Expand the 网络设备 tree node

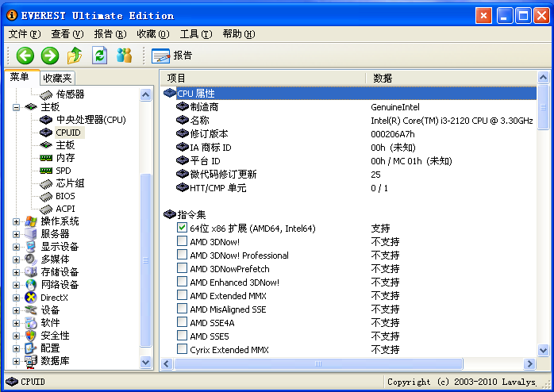(x=16, y=286)
